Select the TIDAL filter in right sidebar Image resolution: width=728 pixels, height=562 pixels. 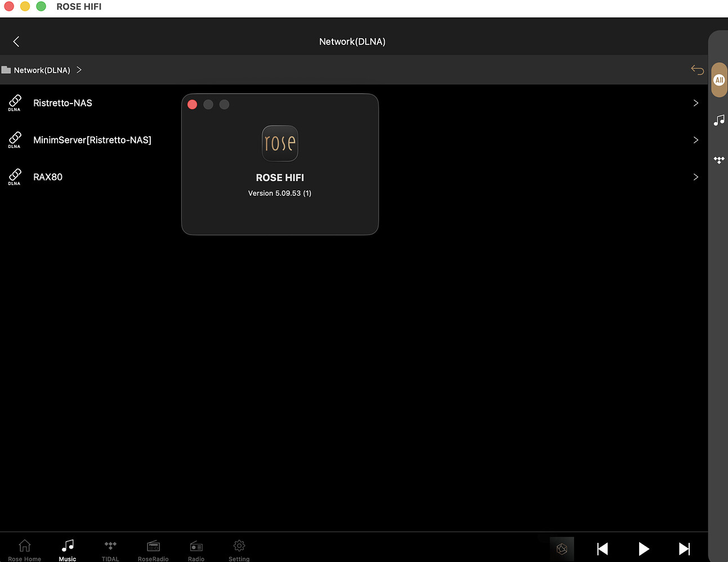click(x=719, y=160)
